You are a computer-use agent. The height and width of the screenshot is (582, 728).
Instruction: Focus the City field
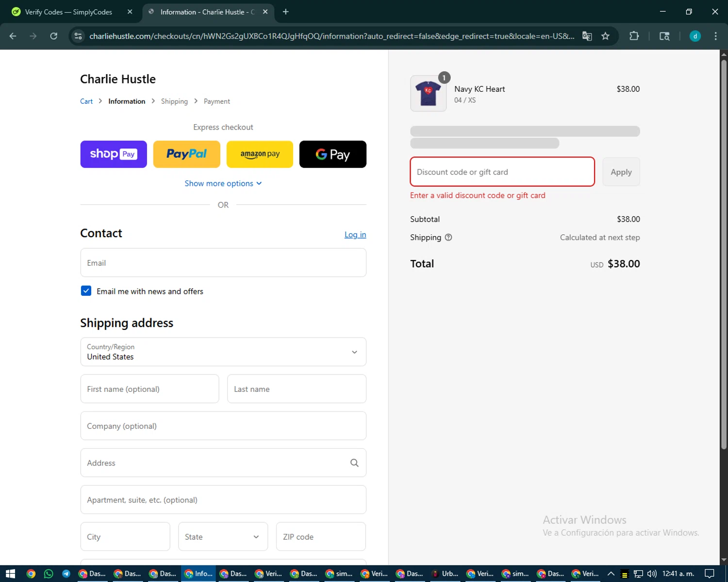pyautogui.click(x=125, y=537)
